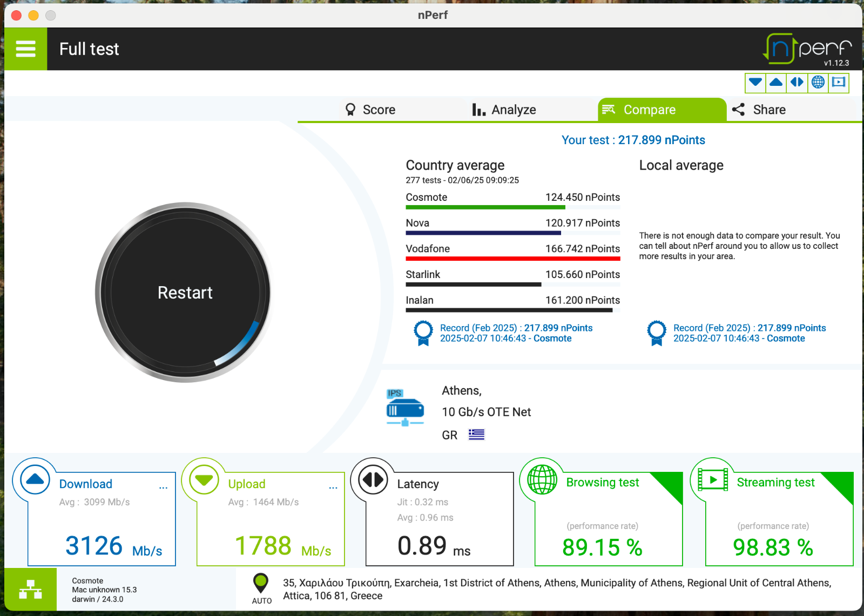Click the Latency 0.89 ms value
The image size is (864, 616).
(434, 546)
